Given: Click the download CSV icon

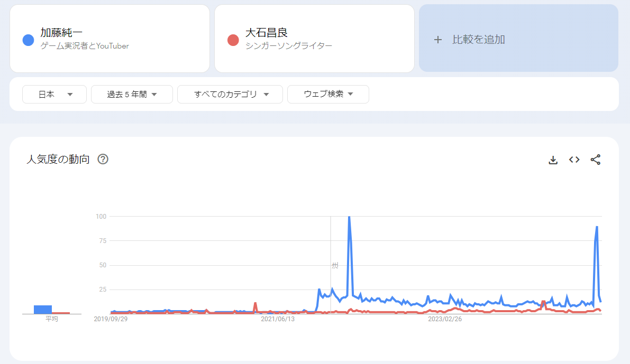Looking at the screenshot, I should pyautogui.click(x=553, y=160).
